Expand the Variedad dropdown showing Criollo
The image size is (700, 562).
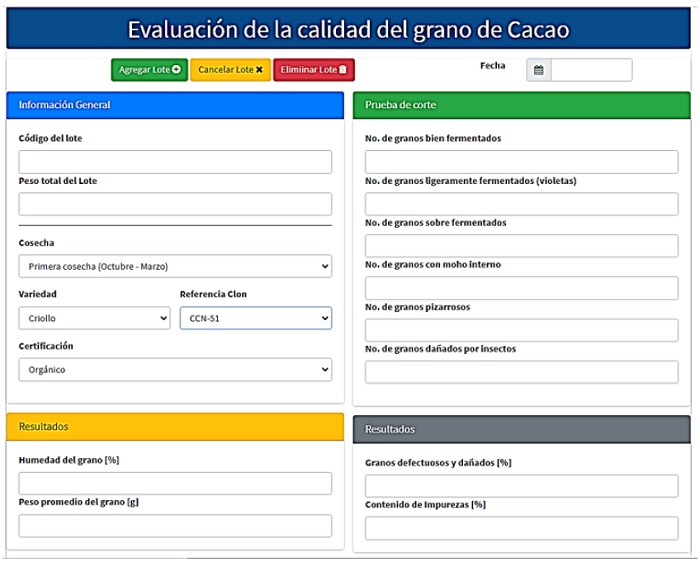94,318
